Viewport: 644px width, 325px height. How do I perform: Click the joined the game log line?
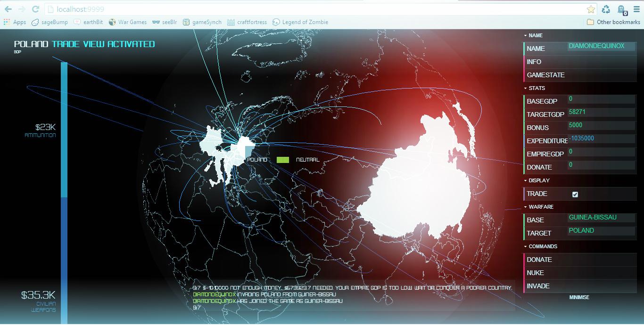pos(268,301)
